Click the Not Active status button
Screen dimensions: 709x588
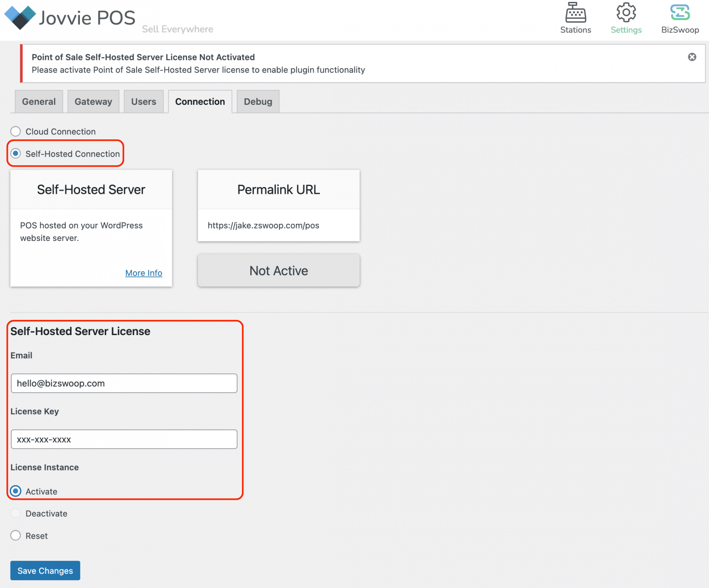tap(279, 270)
